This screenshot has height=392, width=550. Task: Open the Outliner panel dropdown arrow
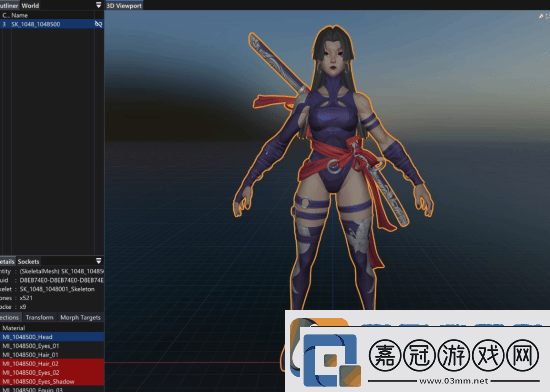pyautogui.click(x=99, y=5)
